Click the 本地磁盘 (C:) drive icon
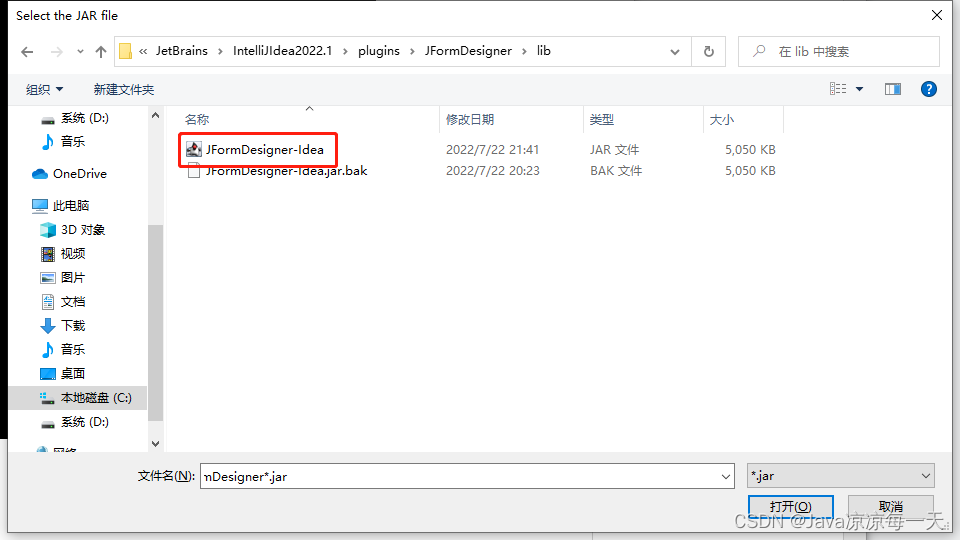This screenshot has width=960, height=540. (47, 399)
